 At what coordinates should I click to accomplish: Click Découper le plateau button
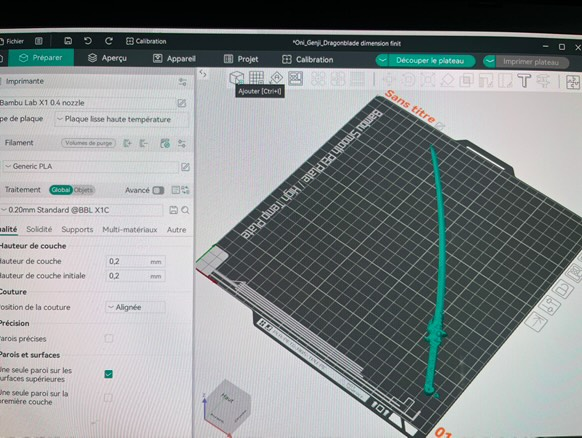tap(430, 61)
